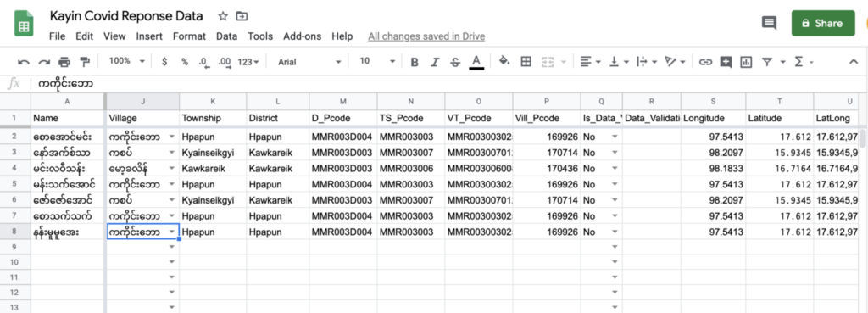This screenshot has height=313, width=868.
Task: Click the insert link icon
Action: (x=705, y=62)
